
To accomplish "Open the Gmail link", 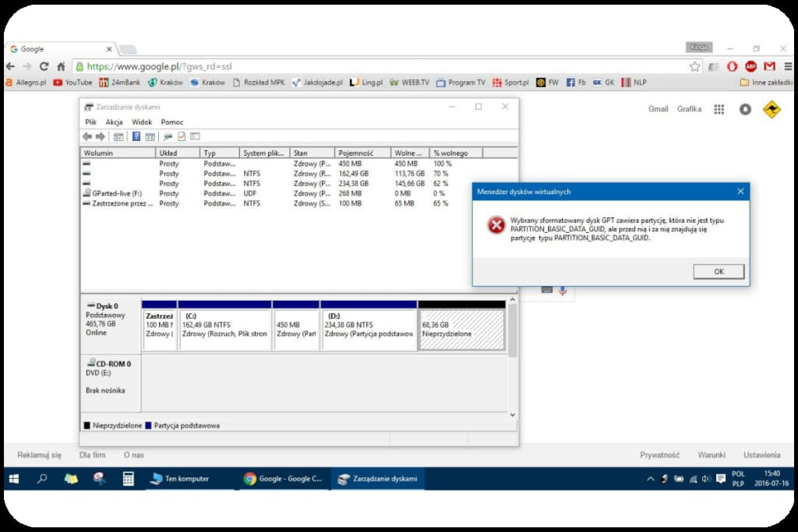I will pyautogui.click(x=658, y=109).
